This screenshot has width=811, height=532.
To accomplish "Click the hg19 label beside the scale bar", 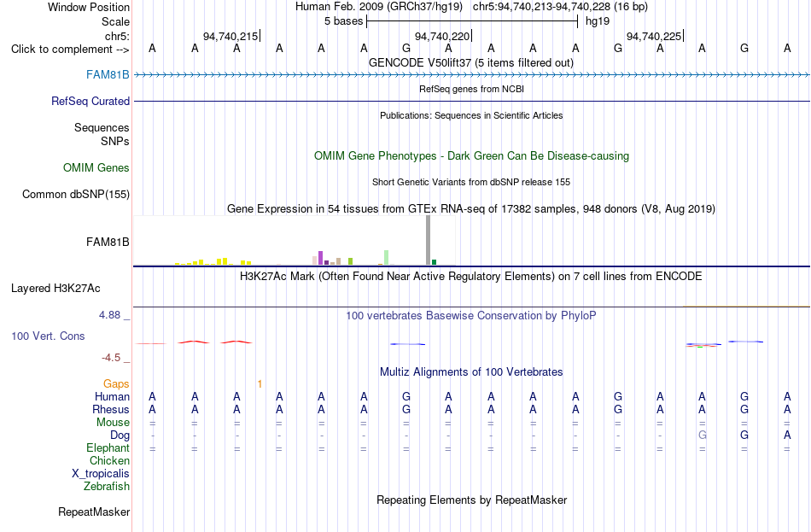I will (598, 21).
